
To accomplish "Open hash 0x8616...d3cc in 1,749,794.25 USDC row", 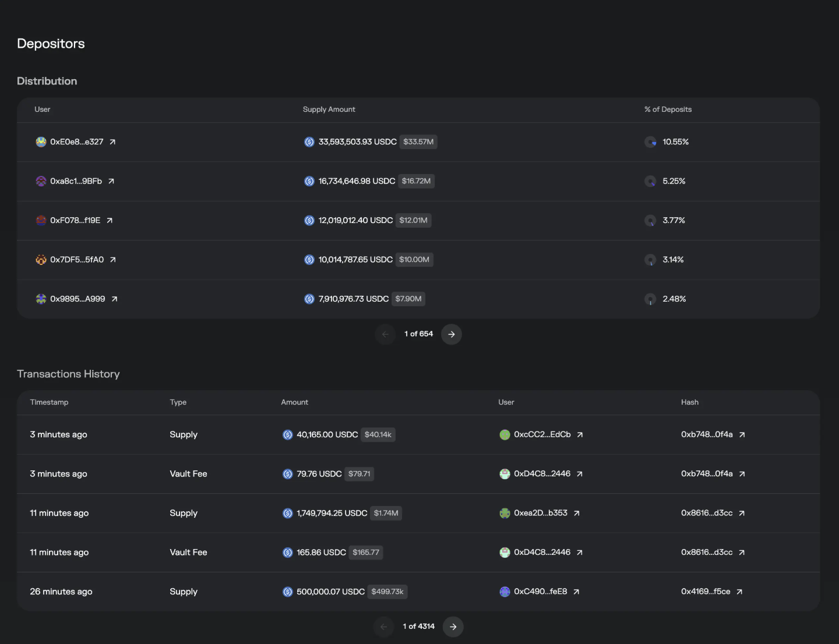I will (x=713, y=513).
